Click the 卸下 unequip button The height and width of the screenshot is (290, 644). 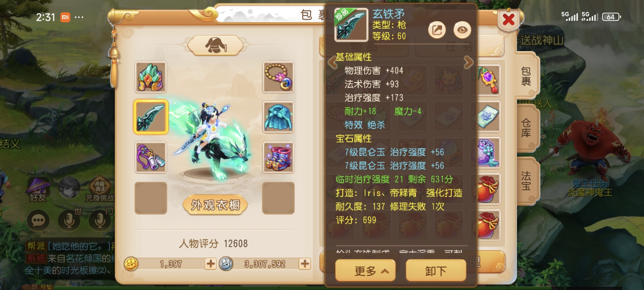pos(436,271)
